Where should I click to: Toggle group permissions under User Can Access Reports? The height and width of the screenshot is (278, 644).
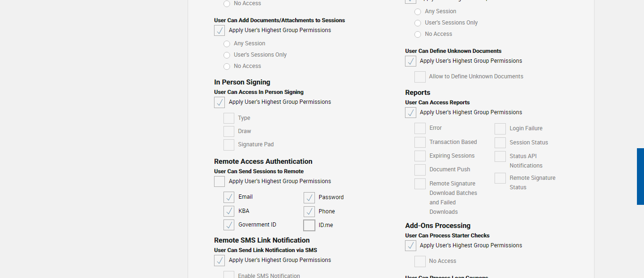pyautogui.click(x=411, y=113)
